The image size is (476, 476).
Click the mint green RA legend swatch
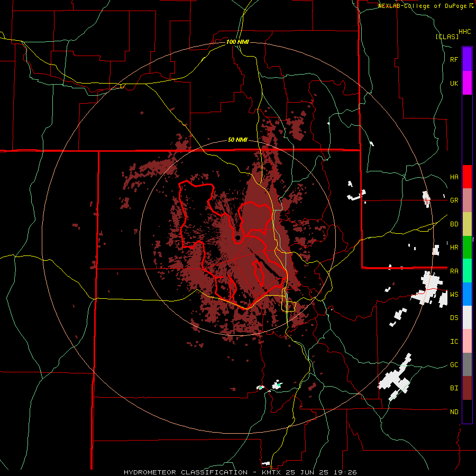pos(467,271)
